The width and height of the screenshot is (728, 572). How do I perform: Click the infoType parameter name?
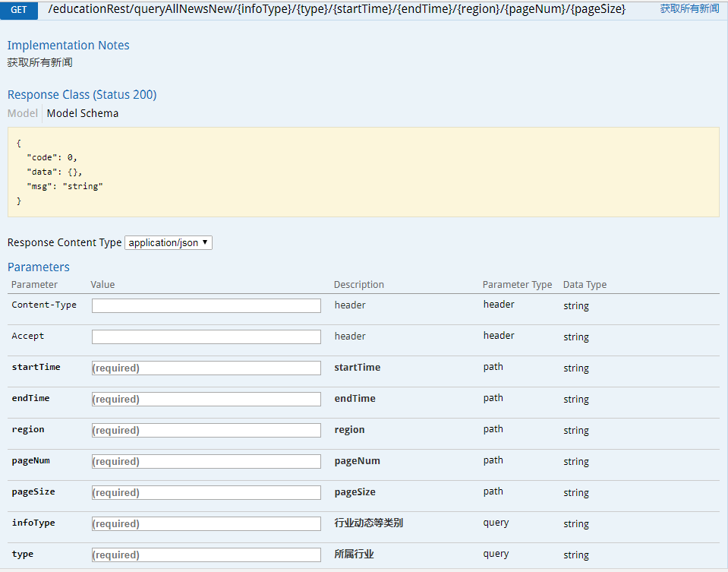click(33, 523)
